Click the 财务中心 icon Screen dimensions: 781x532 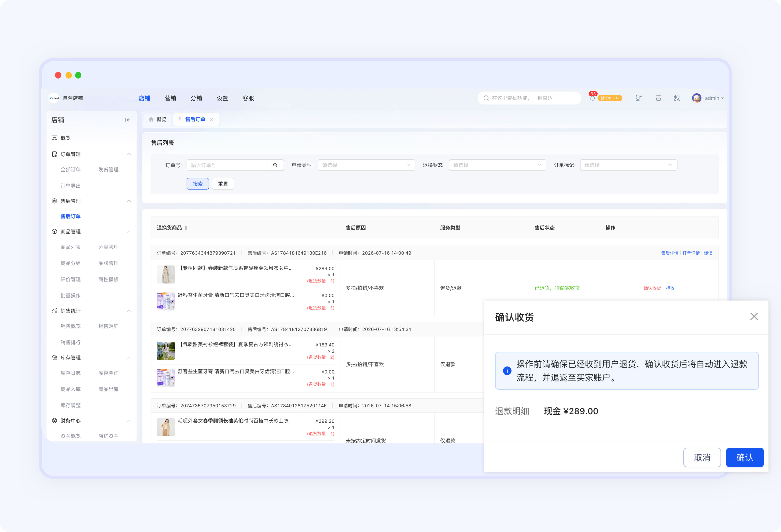pyautogui.click(x=54, y=420)
